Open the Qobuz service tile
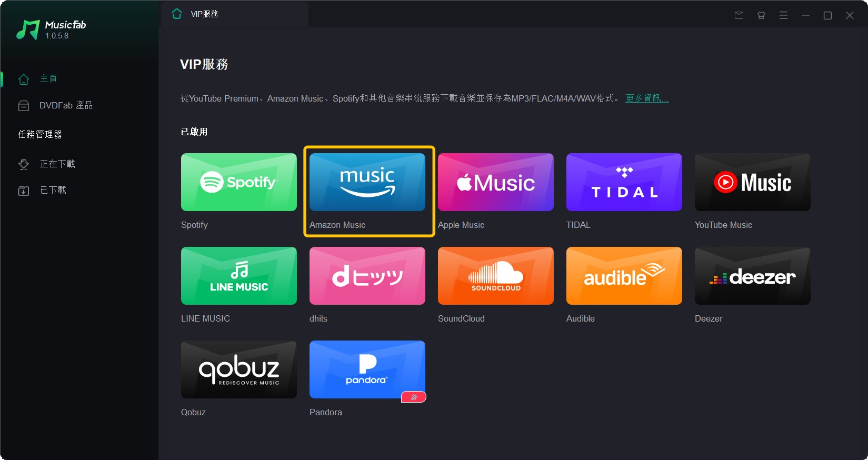This screenshot has width=868, height=460. pyautogui.click(x=239, y=369)
